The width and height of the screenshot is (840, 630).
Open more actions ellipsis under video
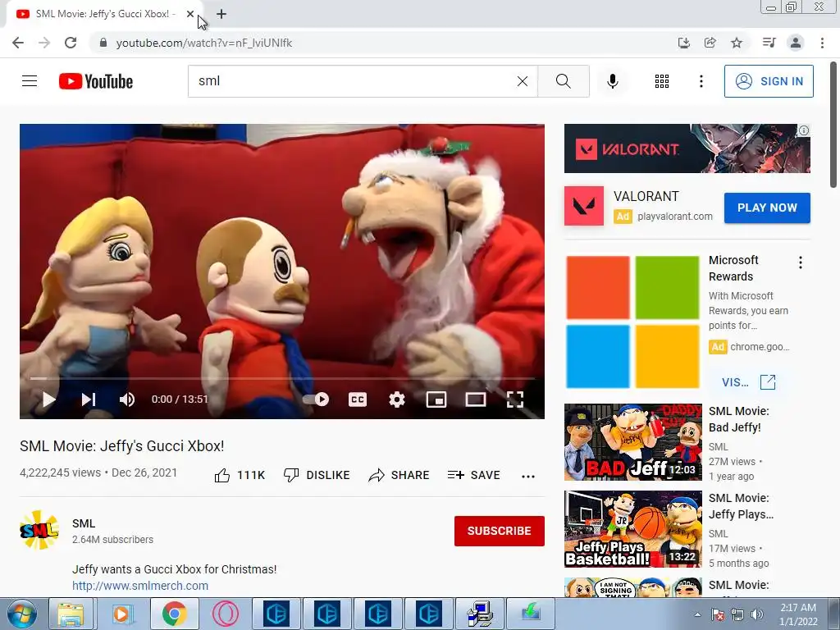[x=528, y=477]
